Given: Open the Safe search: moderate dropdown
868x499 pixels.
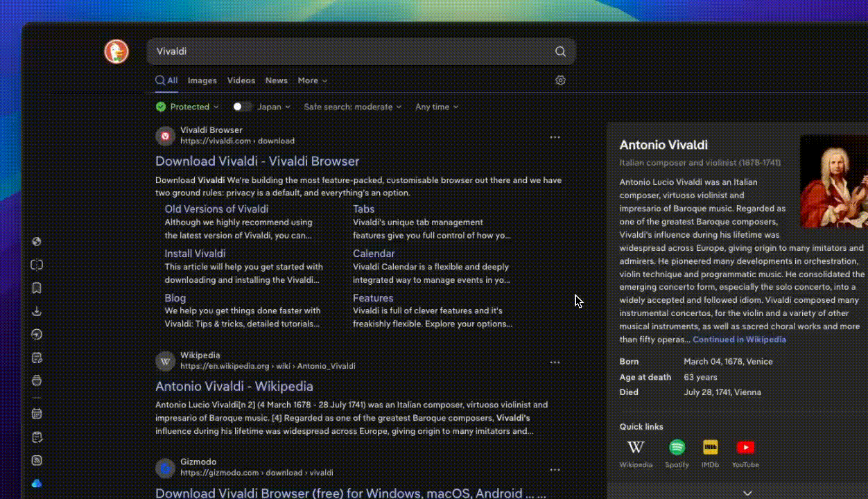Looking at the screenshot, I should (x=353, y=107).
